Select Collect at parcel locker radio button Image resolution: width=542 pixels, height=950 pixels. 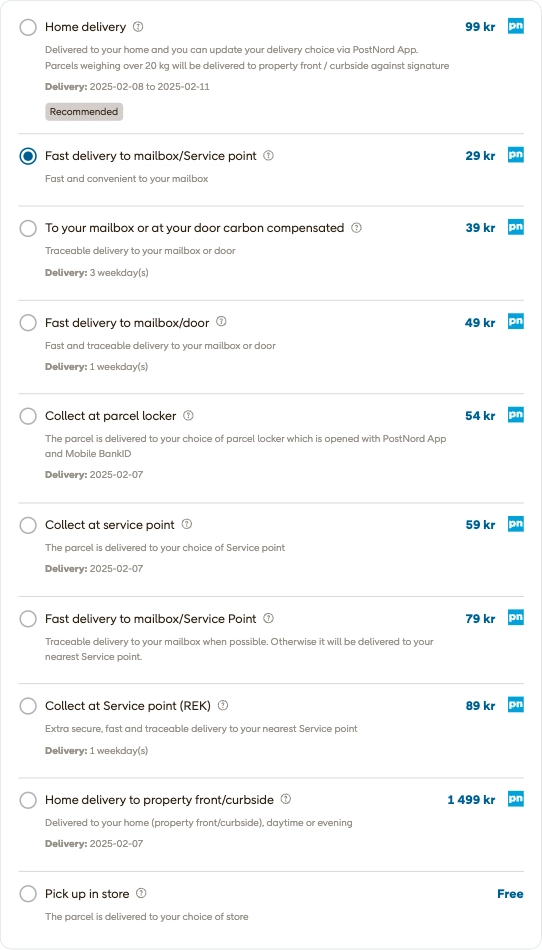(x=28, y=416)
